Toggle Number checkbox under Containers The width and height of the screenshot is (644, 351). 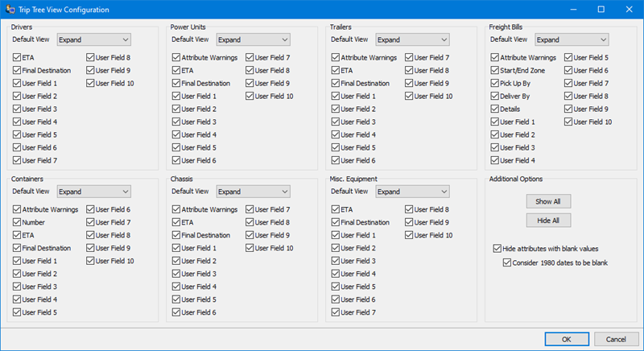point(18,222)
